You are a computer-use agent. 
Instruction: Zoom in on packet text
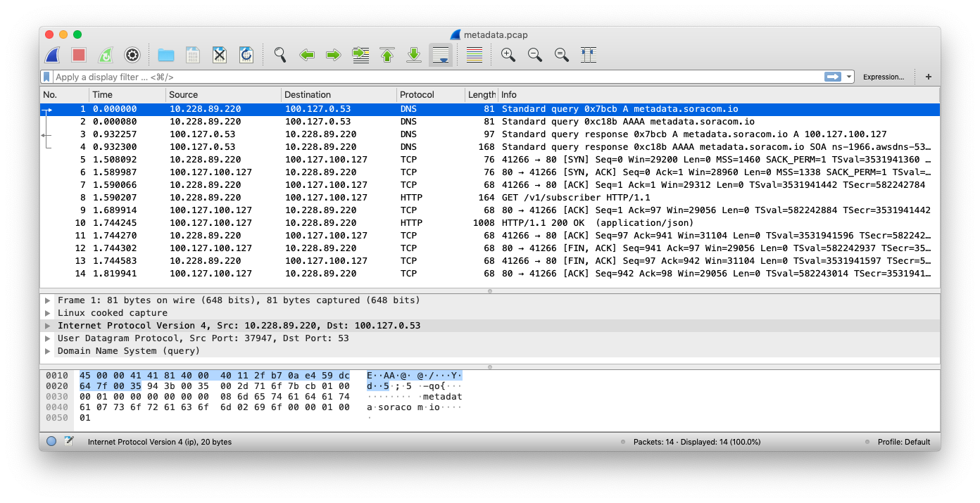[x=508, y=55]
